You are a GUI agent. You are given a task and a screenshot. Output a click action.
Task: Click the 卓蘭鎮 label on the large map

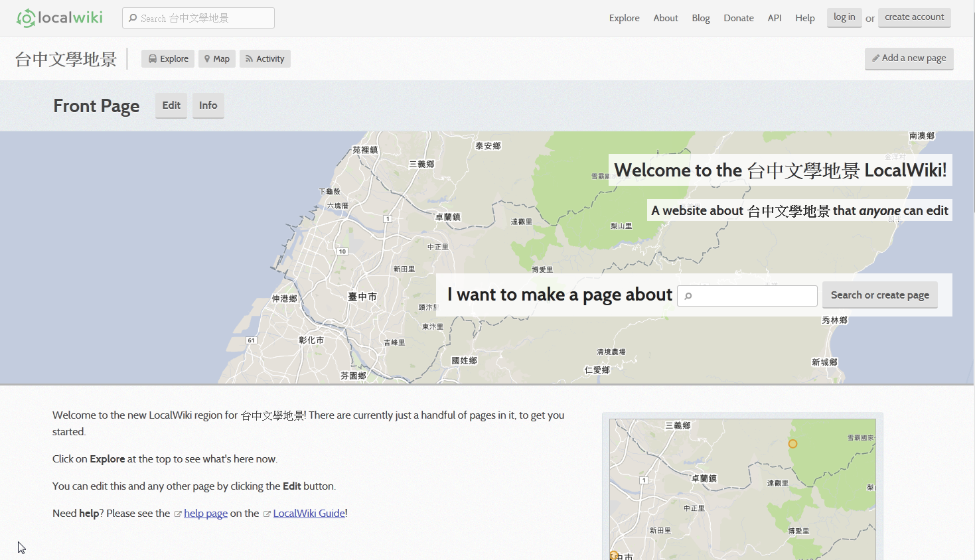[x=448, y=217]
